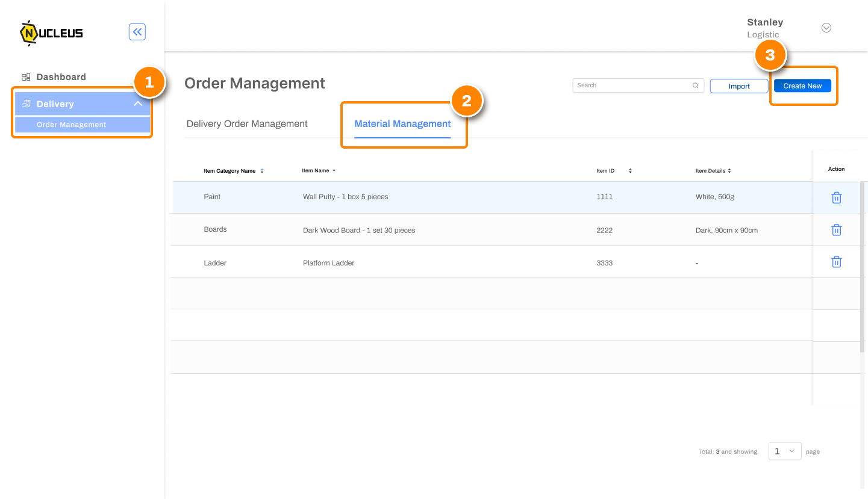Image resolution: width=868 pixels, height=499 pixels.
Task: Click the Stanley user name
Action: tap(765, 22)
